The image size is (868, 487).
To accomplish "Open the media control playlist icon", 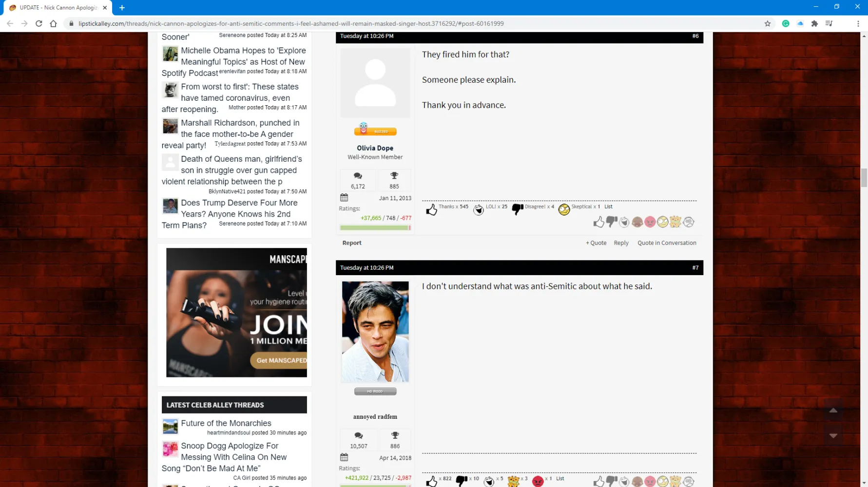I will tap(829, 23).
